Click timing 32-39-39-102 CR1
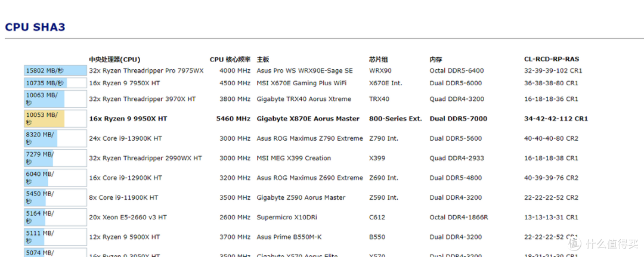 pyautogui.click(x=553, y=70)
